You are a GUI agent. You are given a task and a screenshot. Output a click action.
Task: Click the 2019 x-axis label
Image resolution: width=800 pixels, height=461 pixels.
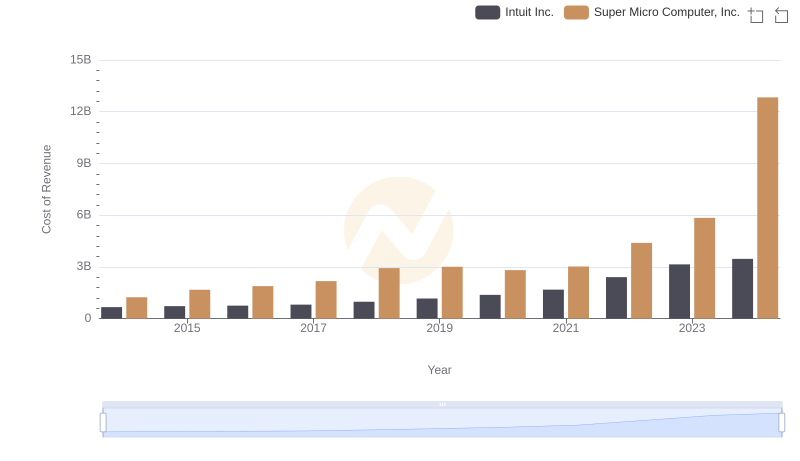click(439, 328)
